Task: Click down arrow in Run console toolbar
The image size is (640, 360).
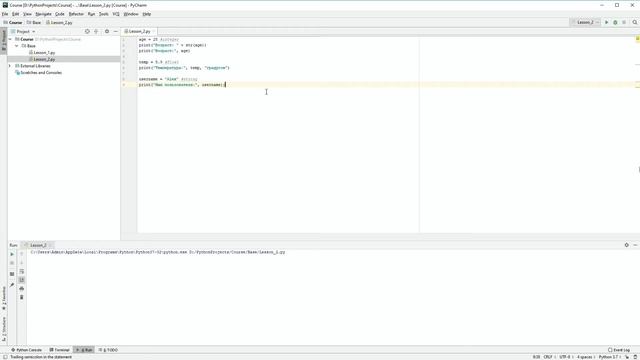Action: [x=22, y=263]
